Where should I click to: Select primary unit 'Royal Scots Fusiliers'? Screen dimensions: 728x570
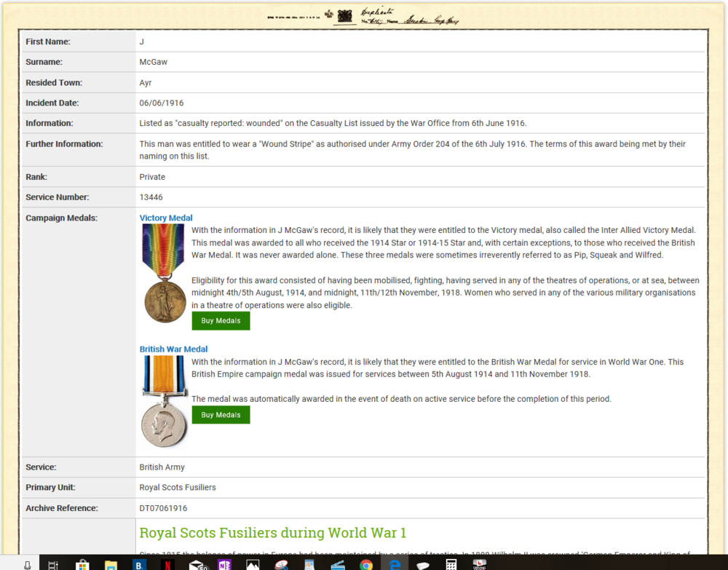pos(178,488)
